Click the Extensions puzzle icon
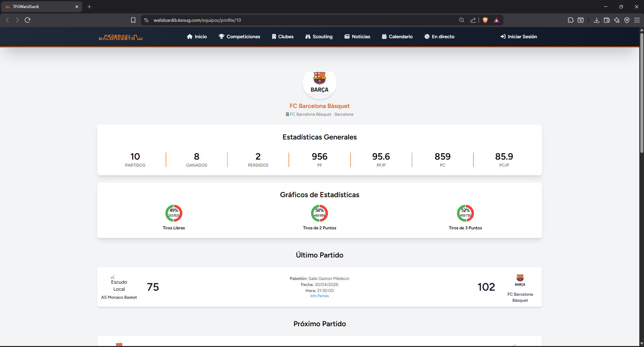 coord(570,20)
